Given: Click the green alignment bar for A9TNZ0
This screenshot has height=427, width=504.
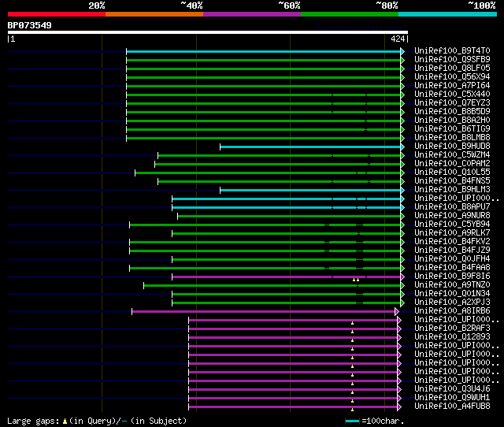Looking at the screenshot, I should [x=272, y=285].
